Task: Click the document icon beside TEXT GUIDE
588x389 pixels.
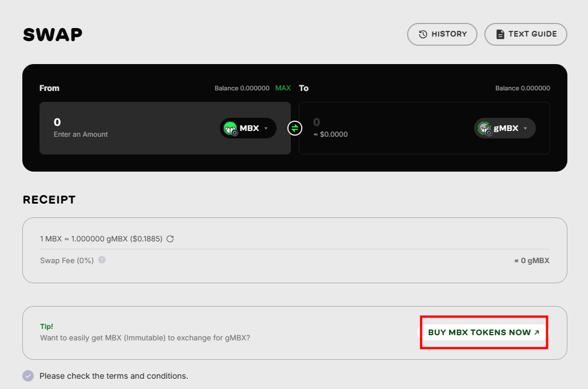Action: [500, 34]
